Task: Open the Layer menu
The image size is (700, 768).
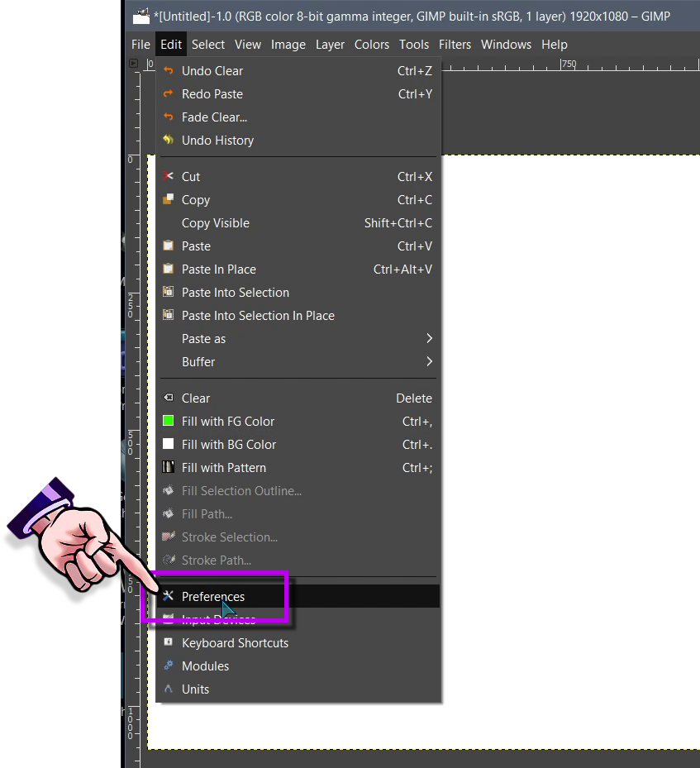Action: click(330, 45)
